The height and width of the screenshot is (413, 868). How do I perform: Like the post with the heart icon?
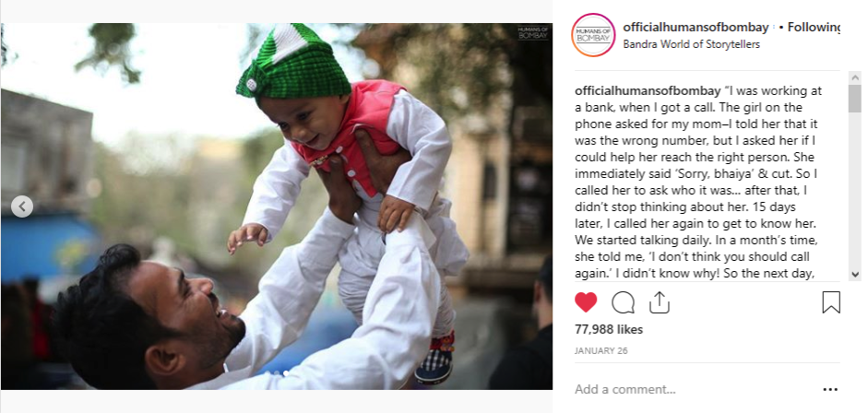(x=586, y=302)
